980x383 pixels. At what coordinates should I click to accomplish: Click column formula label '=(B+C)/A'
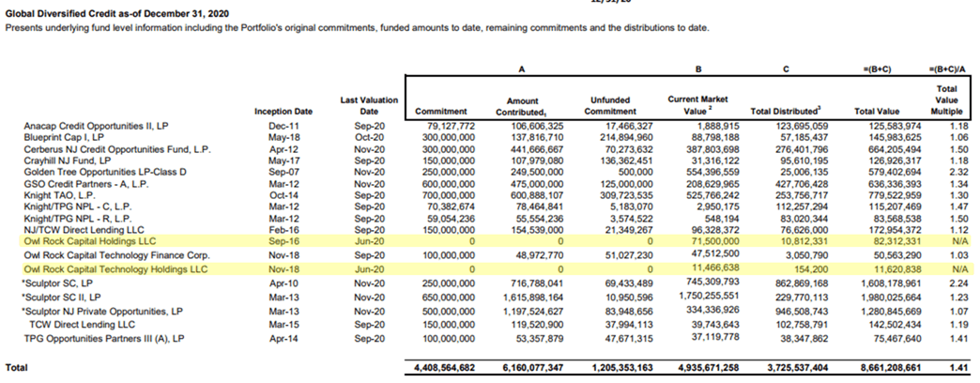(x=946, y=71)
